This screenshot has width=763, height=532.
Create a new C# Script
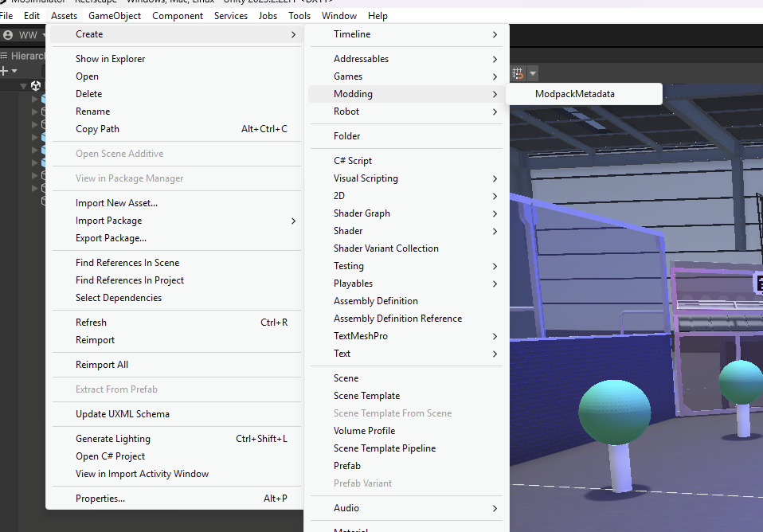[352, 160]
